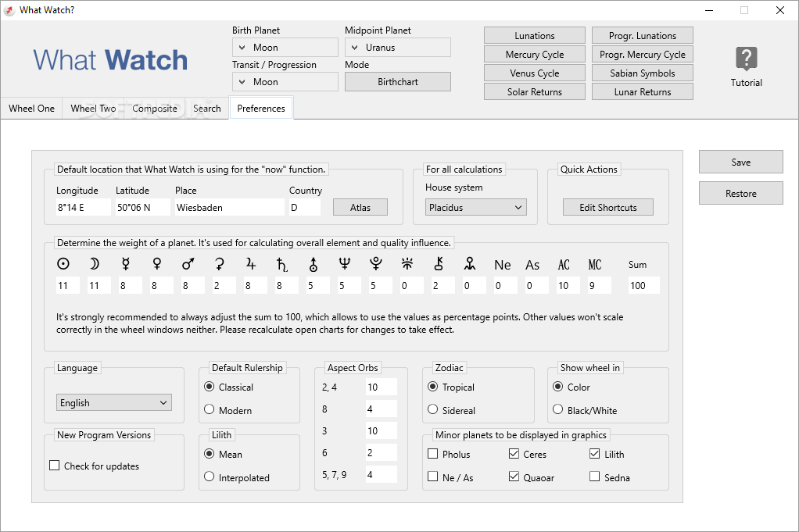The width and height of the screenshot is (799, 532).
Task: Open Sabian Symbols
Action: (643, 73)
